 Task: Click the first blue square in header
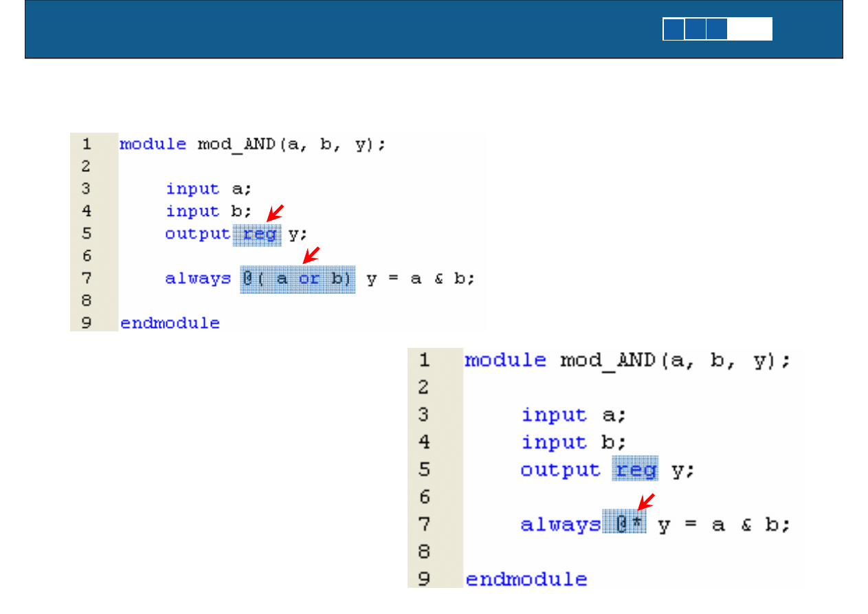(674, 30)
